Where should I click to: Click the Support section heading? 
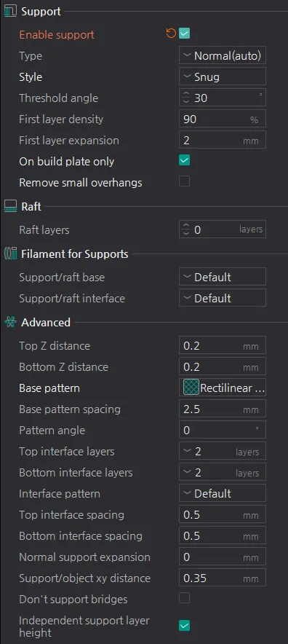click(41, 12)
